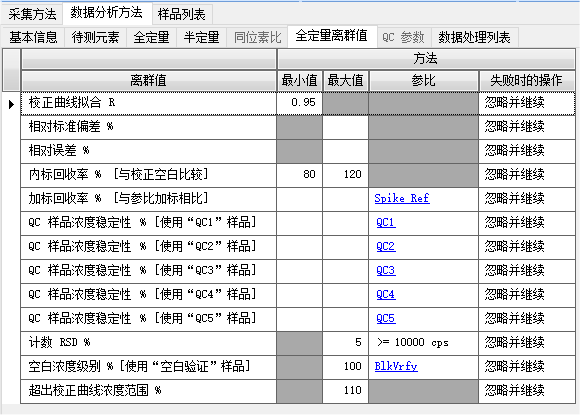Viewport: 580px width, 415px height.
Task: Click the QC5 reference link
Action: click(x=386, y=318)
